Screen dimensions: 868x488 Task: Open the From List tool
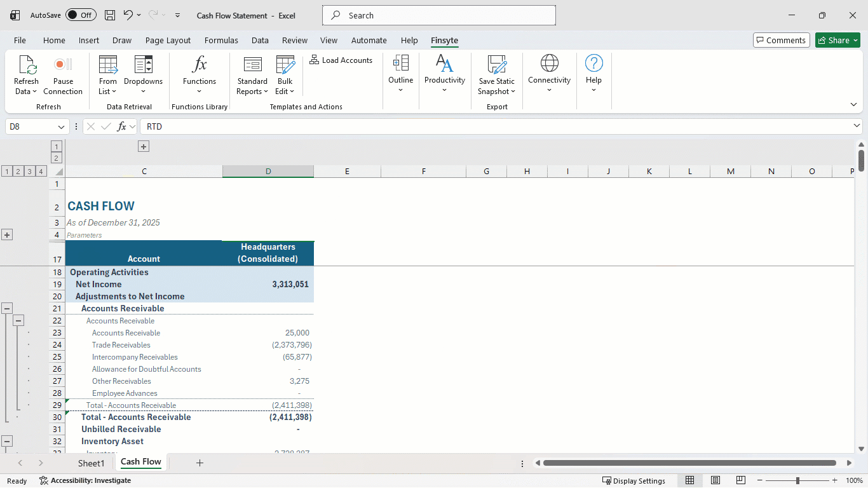tap(108, 75)
